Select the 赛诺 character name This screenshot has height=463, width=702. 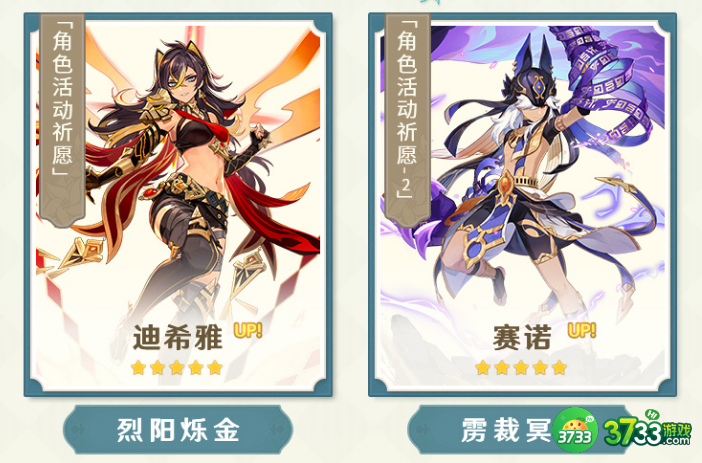coord(522,337)
